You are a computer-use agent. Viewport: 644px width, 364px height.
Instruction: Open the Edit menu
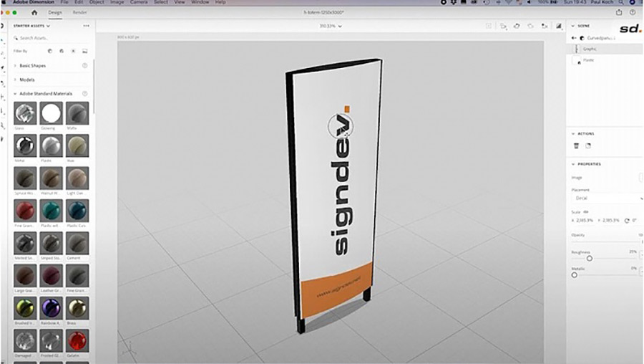pyautogui.click(x=79, y=2)
